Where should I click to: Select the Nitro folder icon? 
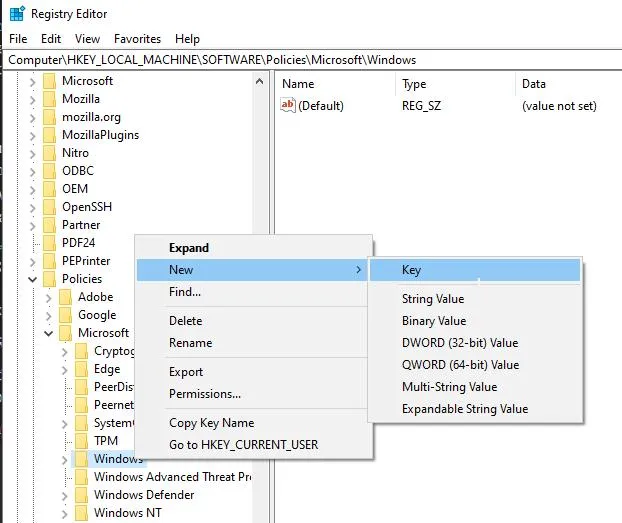pyautogui.click(x=50, y=153)
